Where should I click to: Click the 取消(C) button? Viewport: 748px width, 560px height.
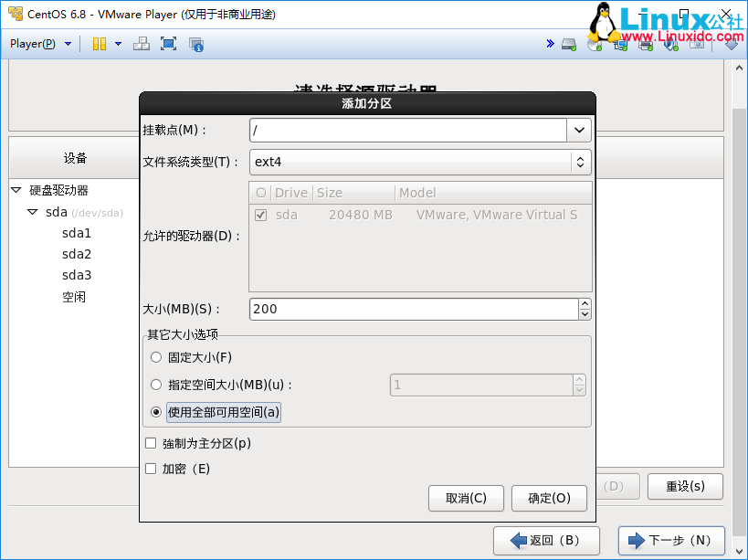click(x=466, y=498)
